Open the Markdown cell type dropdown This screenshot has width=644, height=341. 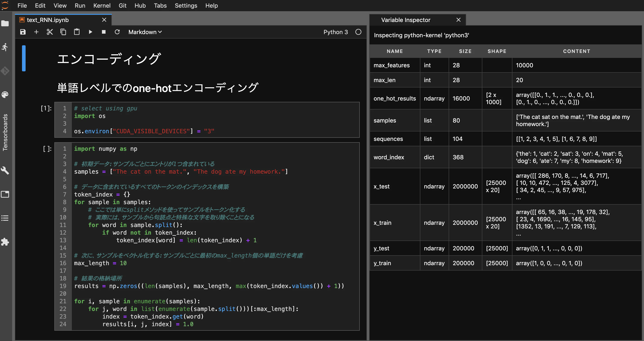(145, 32)
